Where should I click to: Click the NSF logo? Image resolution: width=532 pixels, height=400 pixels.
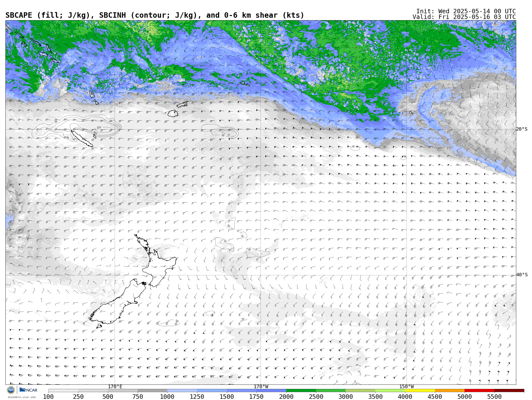11,390
